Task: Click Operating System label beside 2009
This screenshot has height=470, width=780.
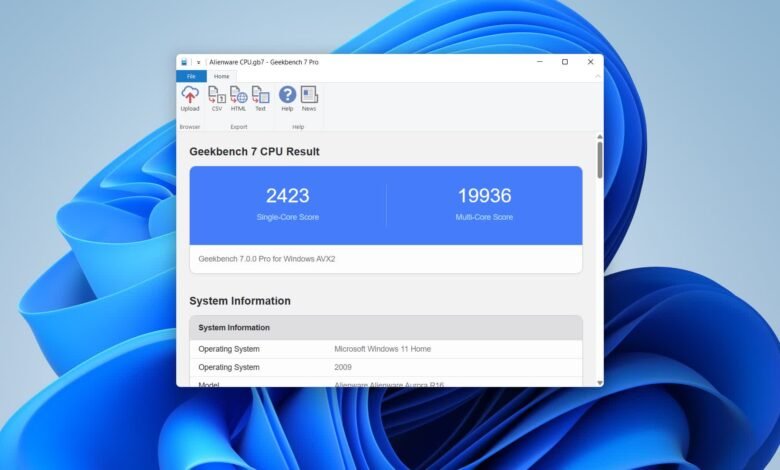Action: pyautogui.click(x=229, y=368)
